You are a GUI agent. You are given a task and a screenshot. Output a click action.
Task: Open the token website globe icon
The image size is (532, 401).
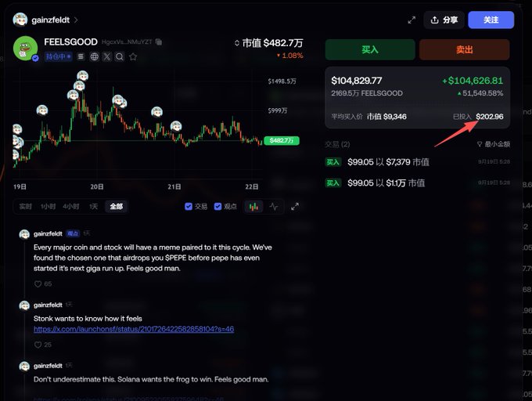click(x=94, y=56)
